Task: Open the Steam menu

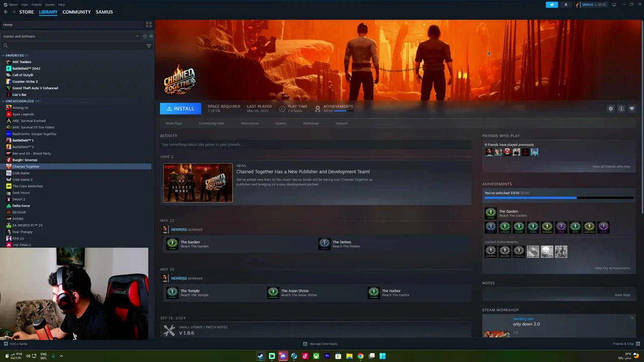Action: [12, 5]
